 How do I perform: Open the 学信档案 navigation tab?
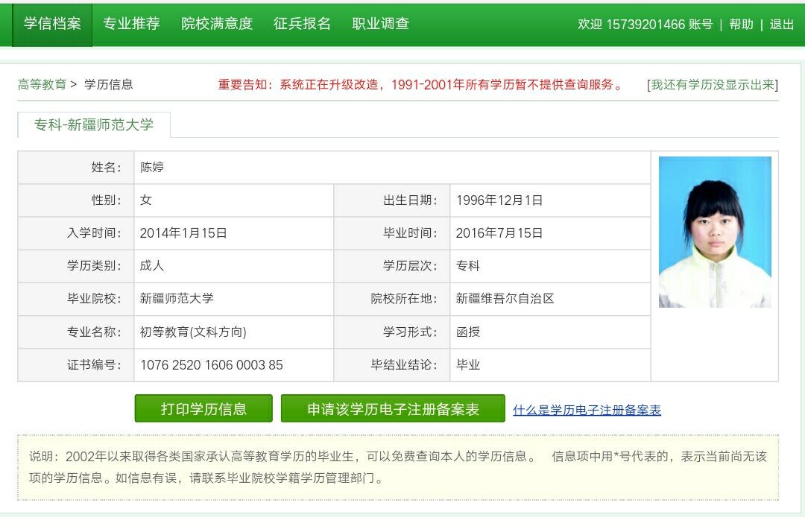(x=52, y=24)
